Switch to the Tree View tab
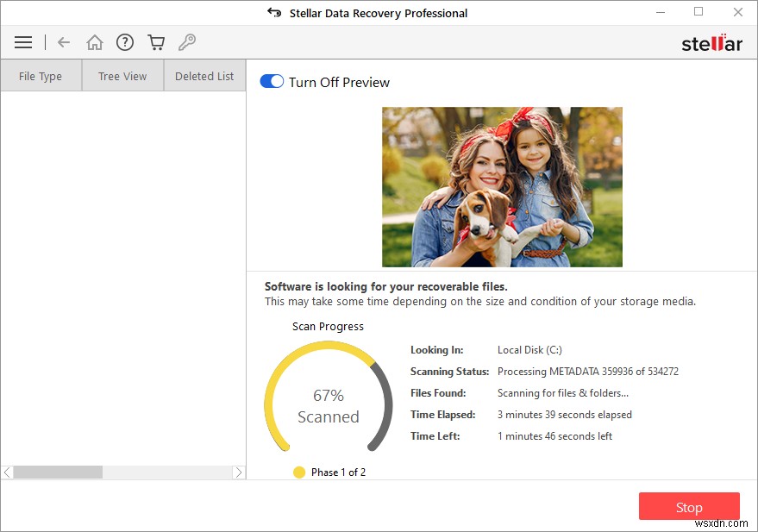Screen dimensions: 758x532 (122, 76)
